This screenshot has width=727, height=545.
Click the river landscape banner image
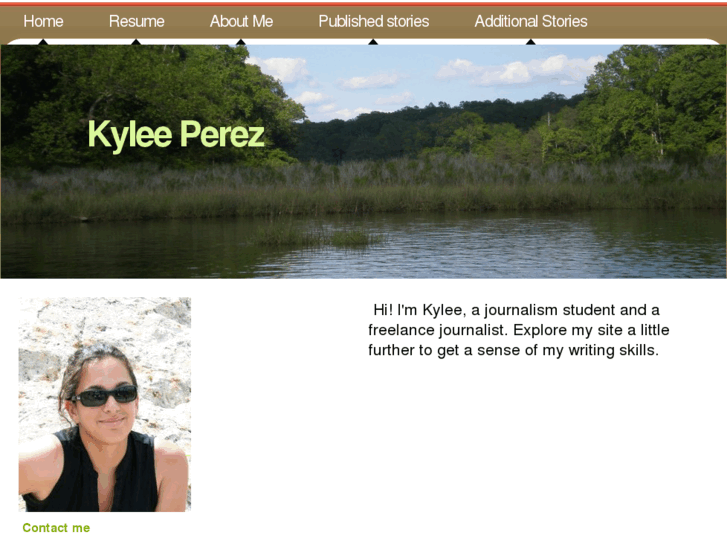coord(364,161)
